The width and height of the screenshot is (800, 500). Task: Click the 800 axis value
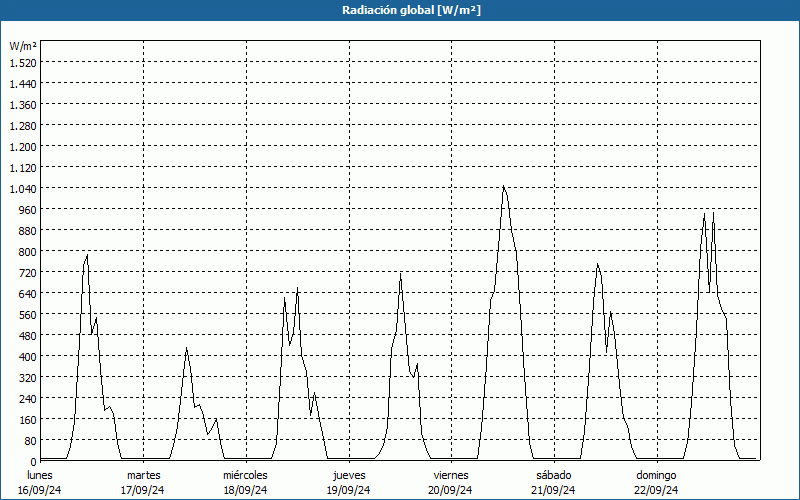pos(28,252)
